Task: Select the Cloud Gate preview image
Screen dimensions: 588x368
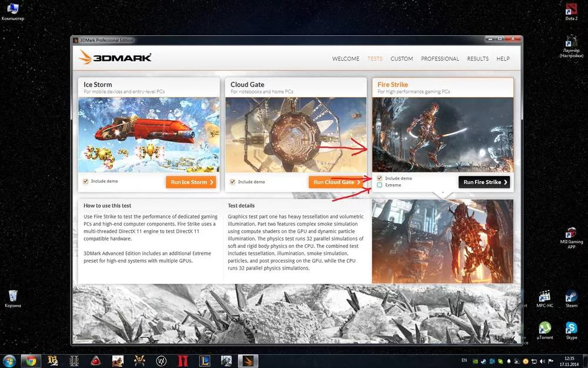Action: pos(296,135)
